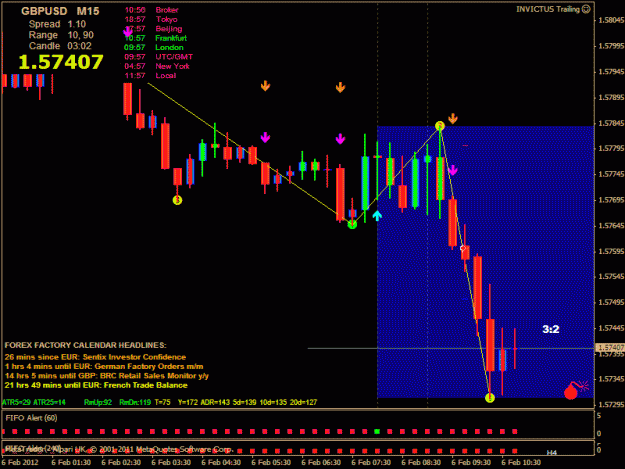This screenshot has width=625, height=469.
Task: Click the leftmost orange down arrow
Action: click(265, 86)
